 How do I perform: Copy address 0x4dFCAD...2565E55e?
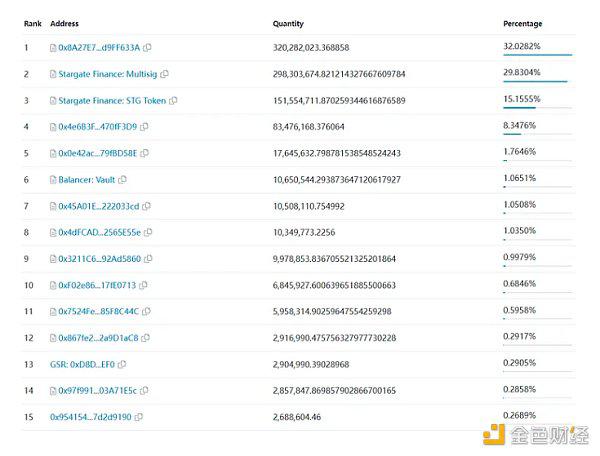click(x=148, y=232)
